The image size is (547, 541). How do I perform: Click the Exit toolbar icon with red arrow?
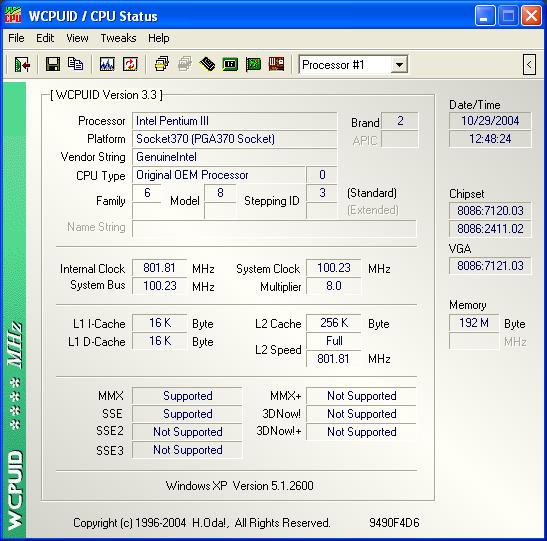pyautogui.click(x=22, y=65)
